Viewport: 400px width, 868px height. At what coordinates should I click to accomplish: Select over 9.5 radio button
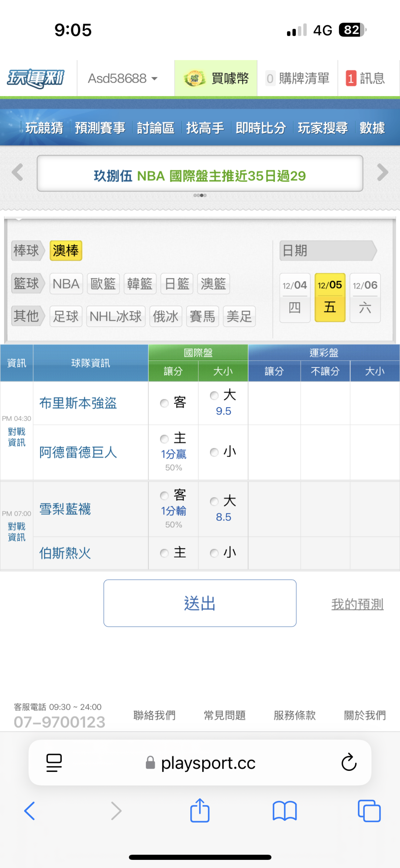click(214, 396)
